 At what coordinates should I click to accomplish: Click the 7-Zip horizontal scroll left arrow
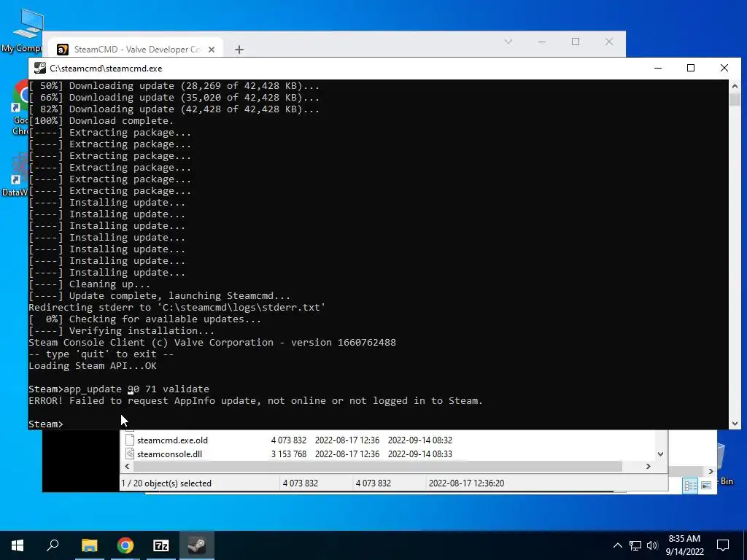pos(127,466)
